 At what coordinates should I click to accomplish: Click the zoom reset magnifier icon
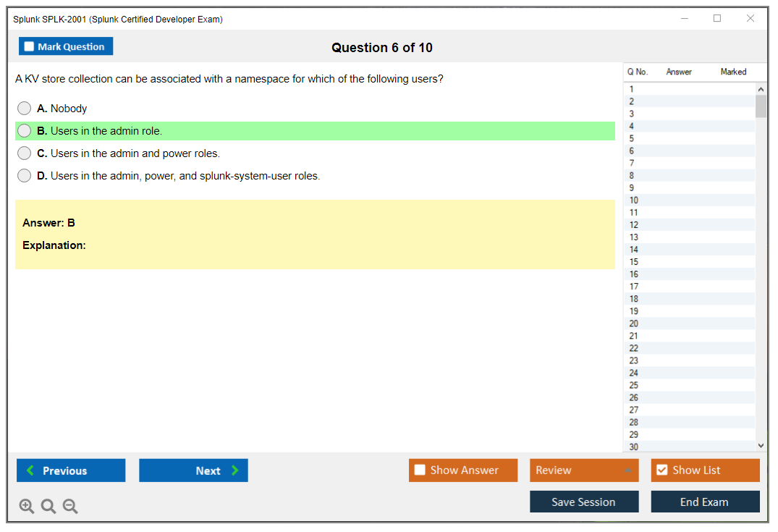(x=48, y=507)
